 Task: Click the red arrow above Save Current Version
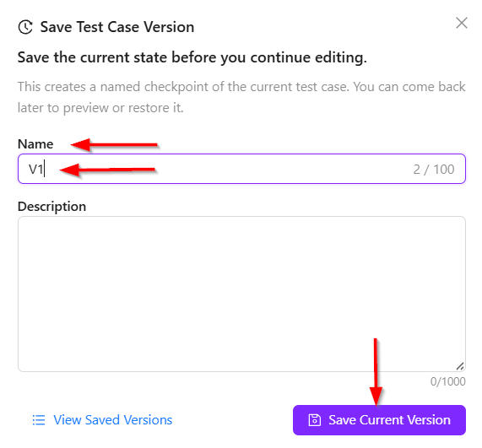pos(376,372)
